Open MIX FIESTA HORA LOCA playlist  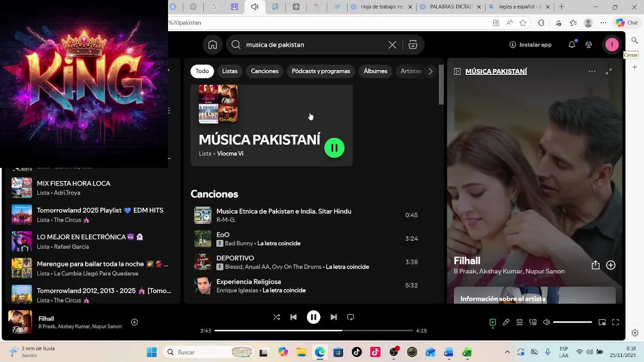tap(93, 188)
